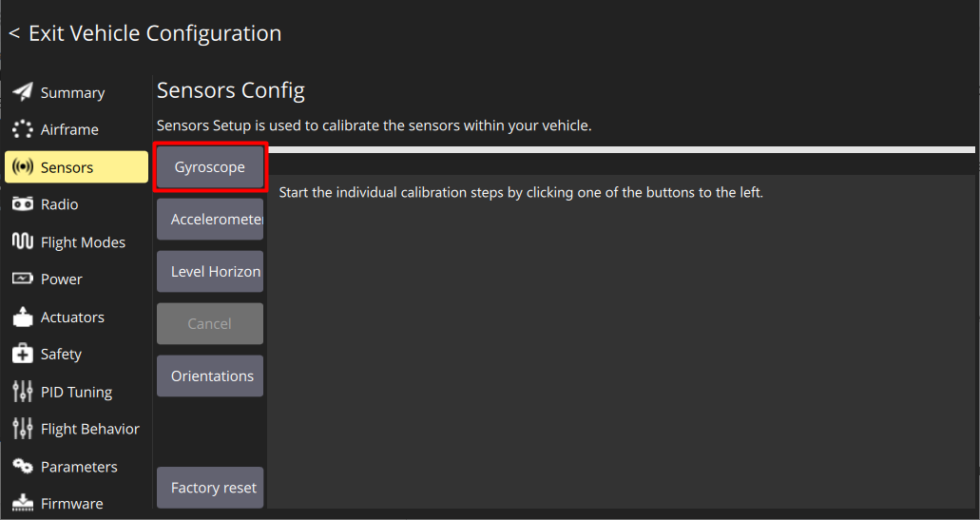Click Factory reset for sensors
This screenshot has height=520, width=980.
pyautogui.click(x=210, y=488)
